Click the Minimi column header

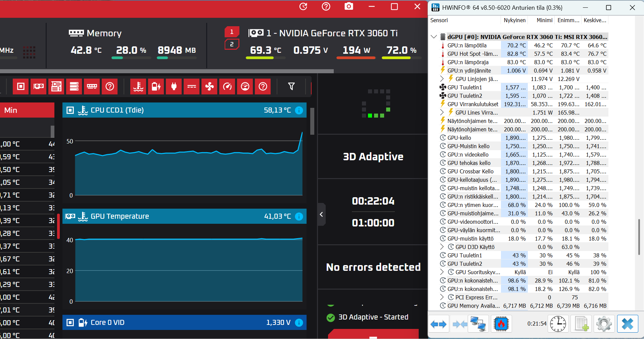[542, 20]
